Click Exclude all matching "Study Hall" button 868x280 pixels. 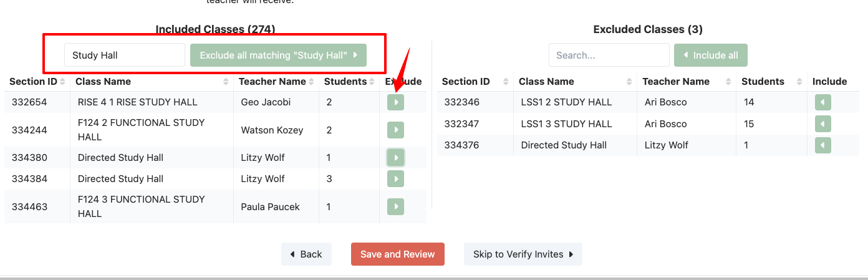[278, 55]
